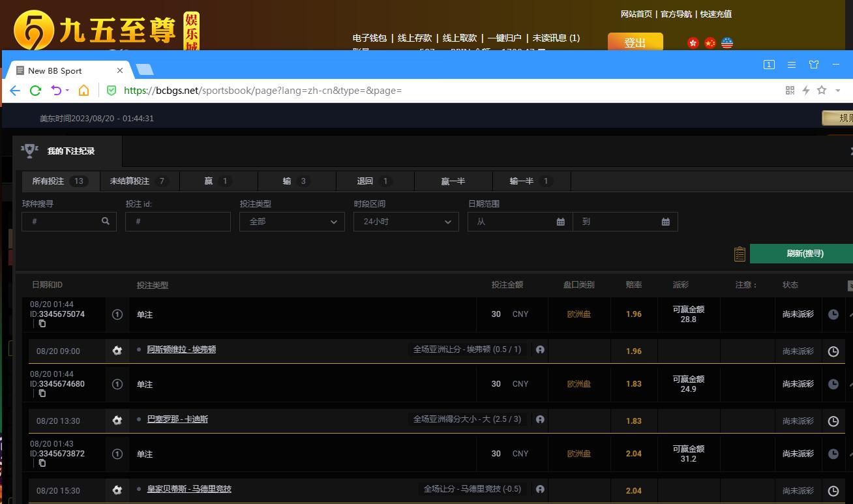Image resolution: width=853 pixels, height=504 pixels.
Task: Open the undo arrow's dropdown caret
Action: 67,91
